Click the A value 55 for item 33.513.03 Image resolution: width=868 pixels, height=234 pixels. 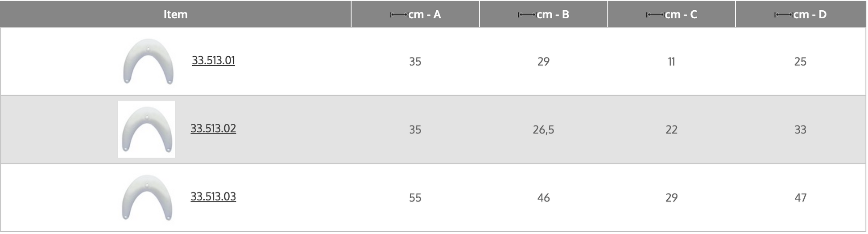(415, 198)
